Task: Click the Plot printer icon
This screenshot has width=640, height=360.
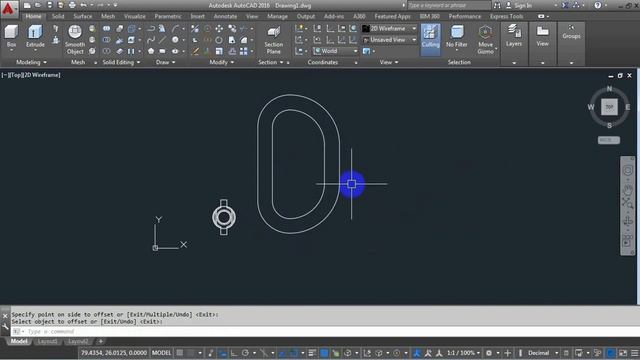Action: pos(72,5)
